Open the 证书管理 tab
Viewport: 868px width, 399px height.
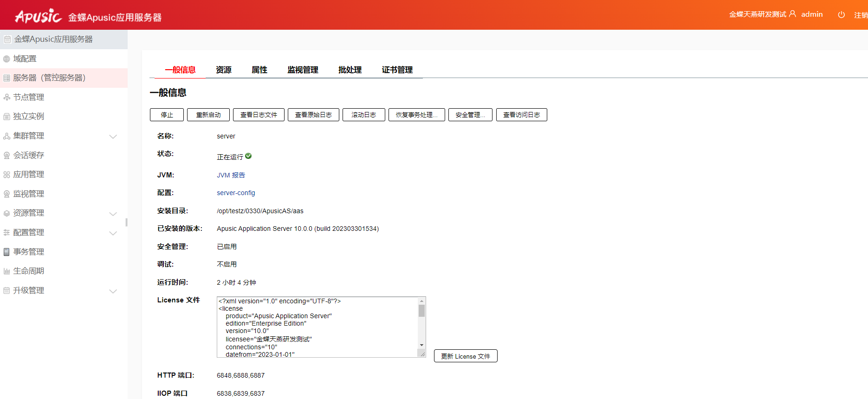tap(397, 70)
